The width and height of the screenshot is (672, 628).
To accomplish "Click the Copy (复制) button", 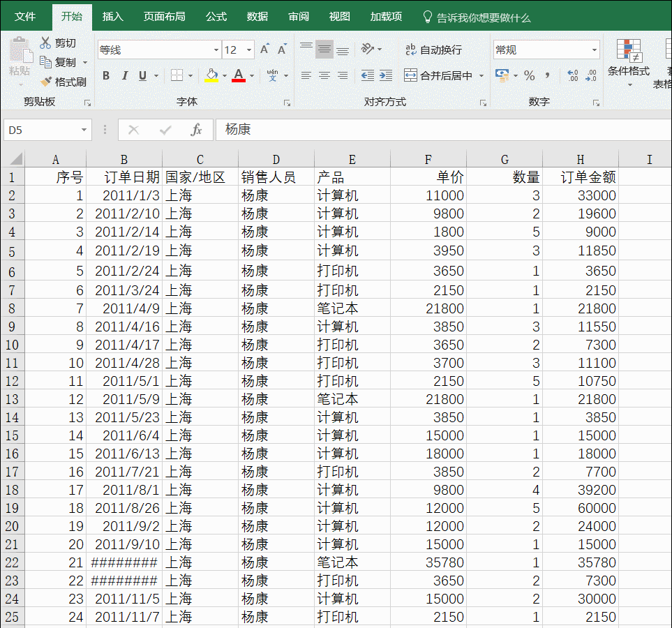I will click(59, 62).
